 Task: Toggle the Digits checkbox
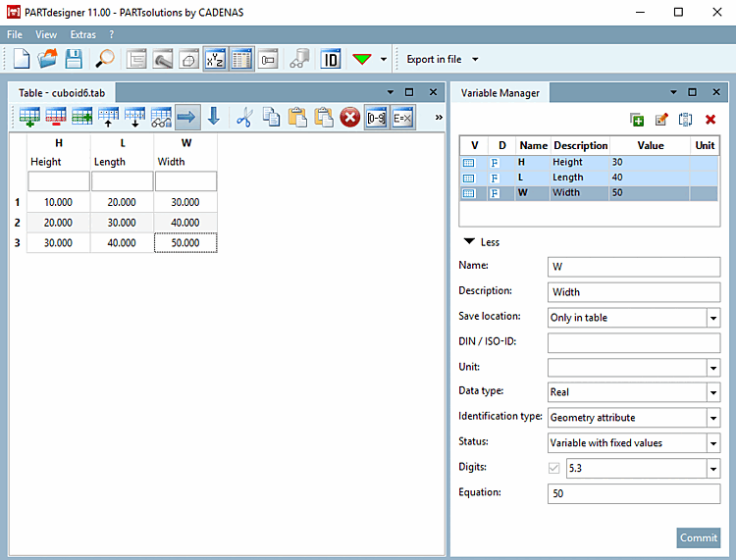[555, 469]
